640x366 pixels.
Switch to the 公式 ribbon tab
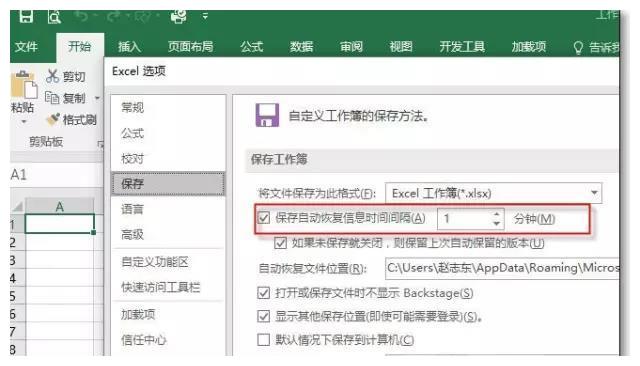(x=251, y=47)
